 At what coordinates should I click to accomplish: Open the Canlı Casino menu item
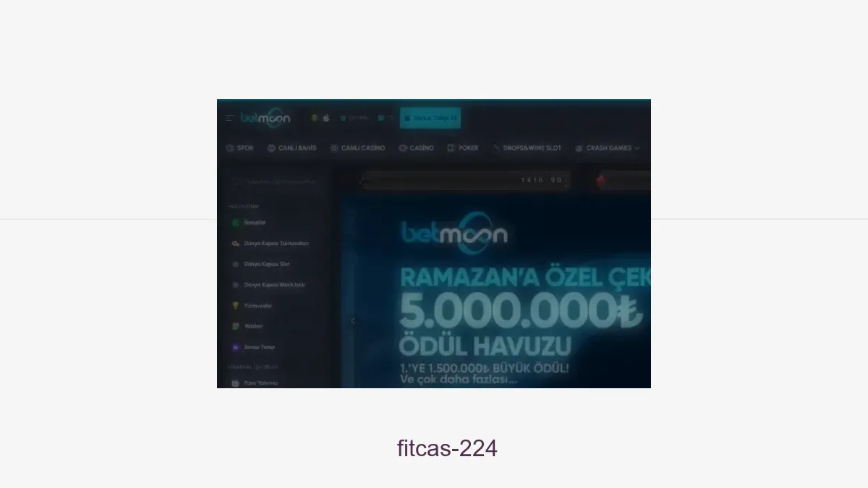[x=357, y=148]
